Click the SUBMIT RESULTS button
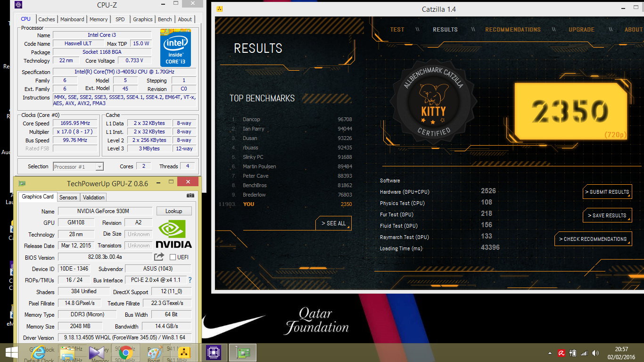The height and width of the screenshot is (362, 644). pyautogui.click(x=607, y=192)
